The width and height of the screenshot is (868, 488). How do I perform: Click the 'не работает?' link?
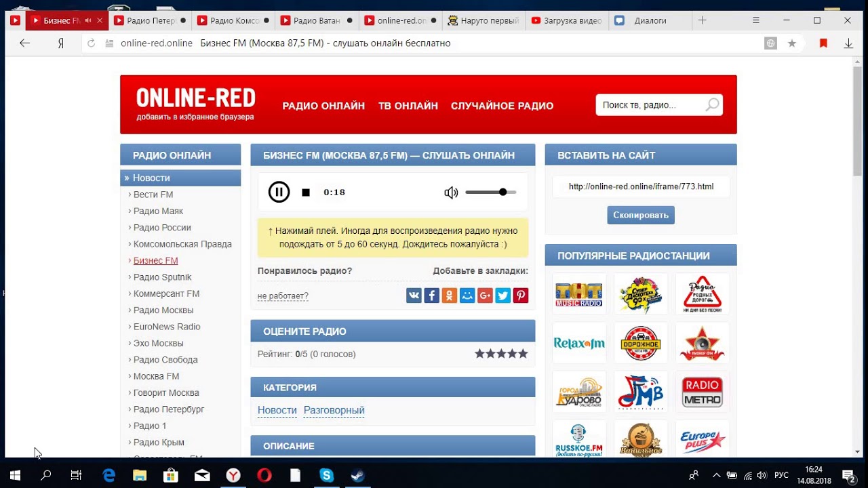point(283,296)
